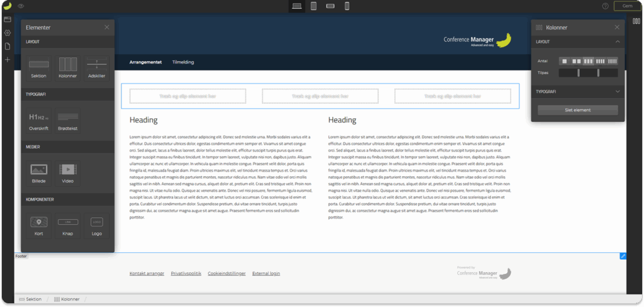The image size is (644, 307).
Task: Collapse the LAYOUT section in Kolonner panel
Action: (x=617, y=42)
